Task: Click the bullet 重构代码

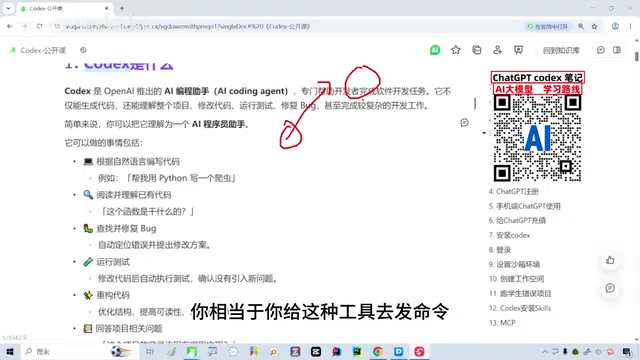Action: 113,295
